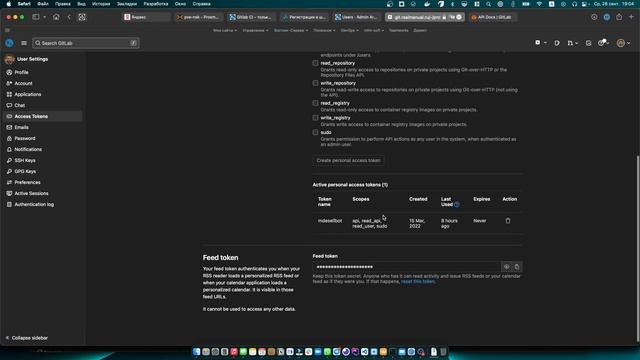Screen dimensions: 640x360
Task: Open Safari share icon
Action: pyautogui.click(x=619, y=17)
